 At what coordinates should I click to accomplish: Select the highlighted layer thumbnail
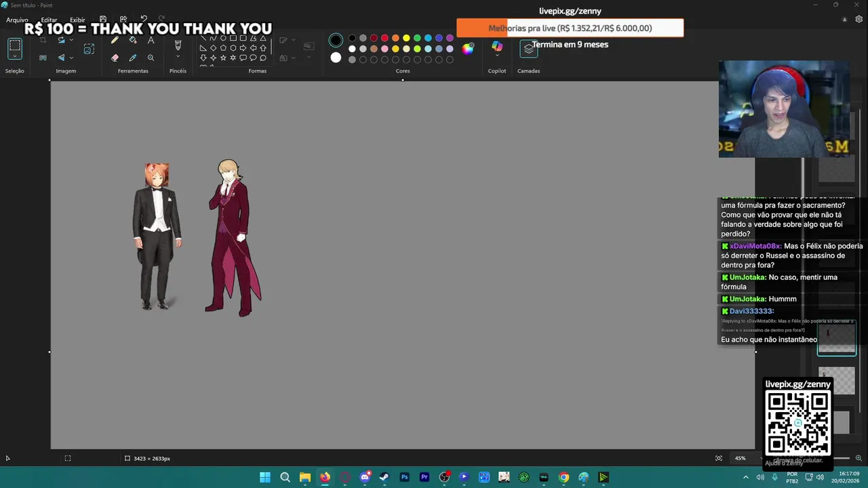837,337
